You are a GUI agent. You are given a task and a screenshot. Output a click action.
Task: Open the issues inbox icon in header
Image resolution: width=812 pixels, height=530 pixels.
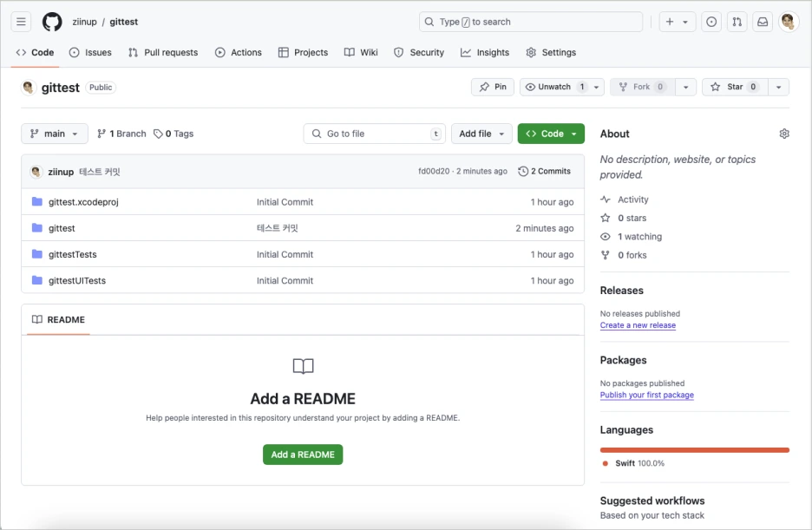(x=711, y=22)
